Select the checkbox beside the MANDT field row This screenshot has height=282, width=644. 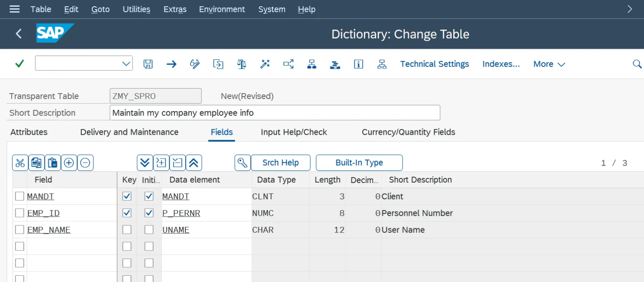coord(19,196)
